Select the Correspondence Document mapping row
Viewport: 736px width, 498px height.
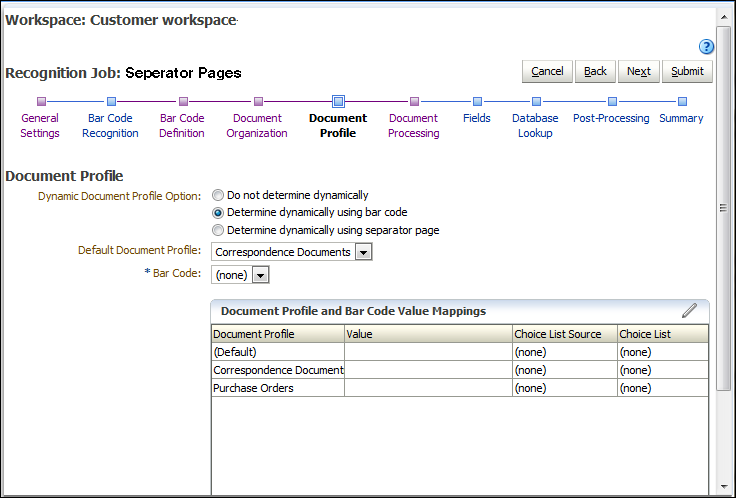[x=460, y=370]
